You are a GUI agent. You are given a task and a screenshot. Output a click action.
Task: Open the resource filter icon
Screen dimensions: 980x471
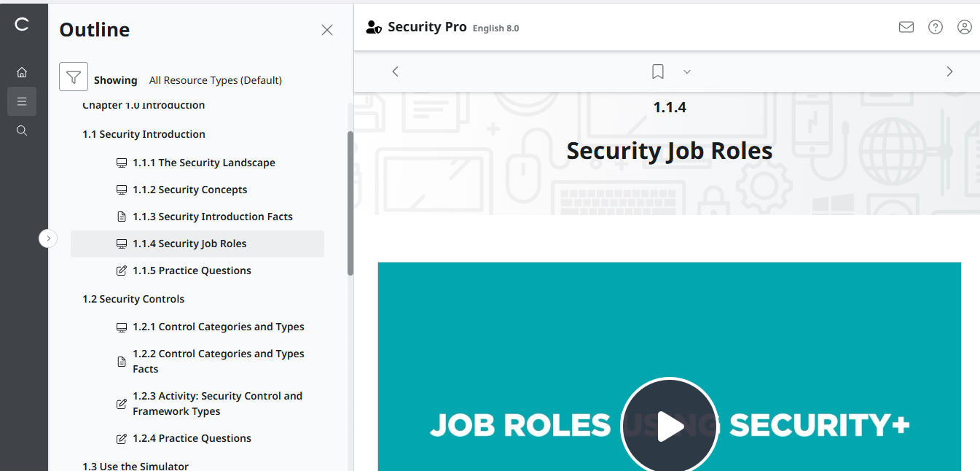[73, 77]
